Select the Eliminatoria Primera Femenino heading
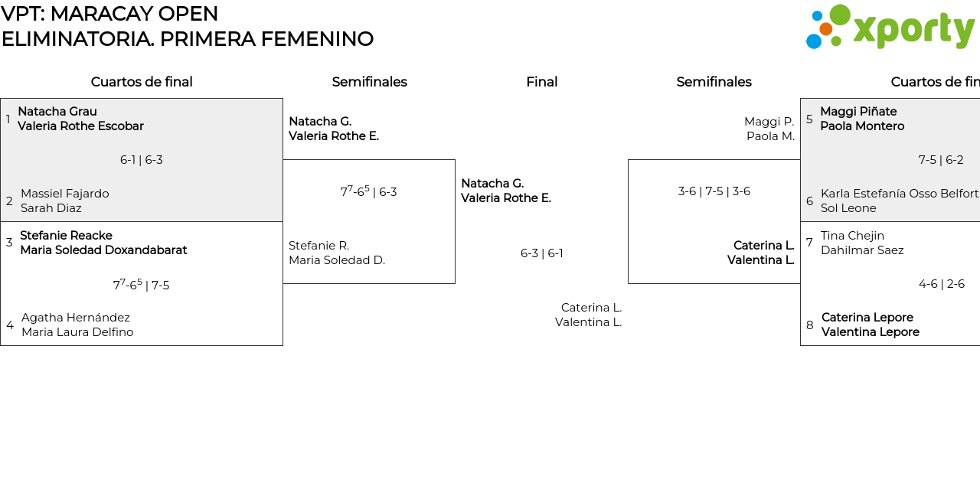The width and height of the screenshot is (980, 483). (188, 39)
